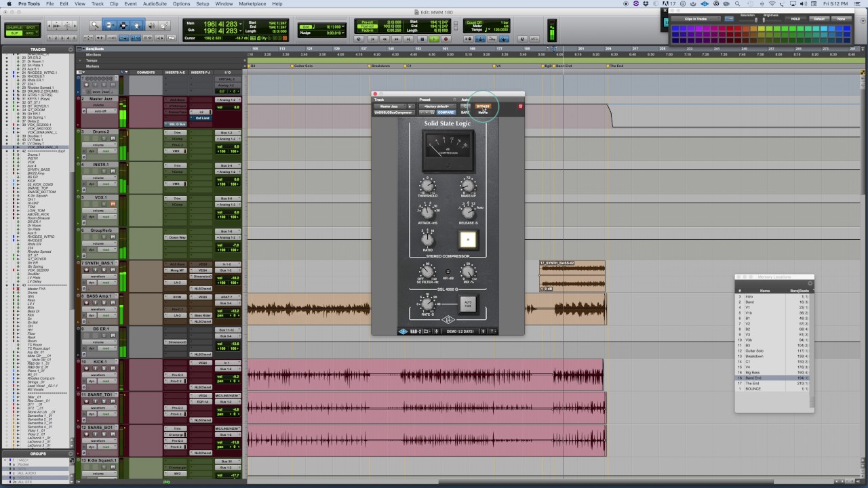Click the volume menu bar icon
This screenshot has width=868, height=488.
tap(803, 3)
